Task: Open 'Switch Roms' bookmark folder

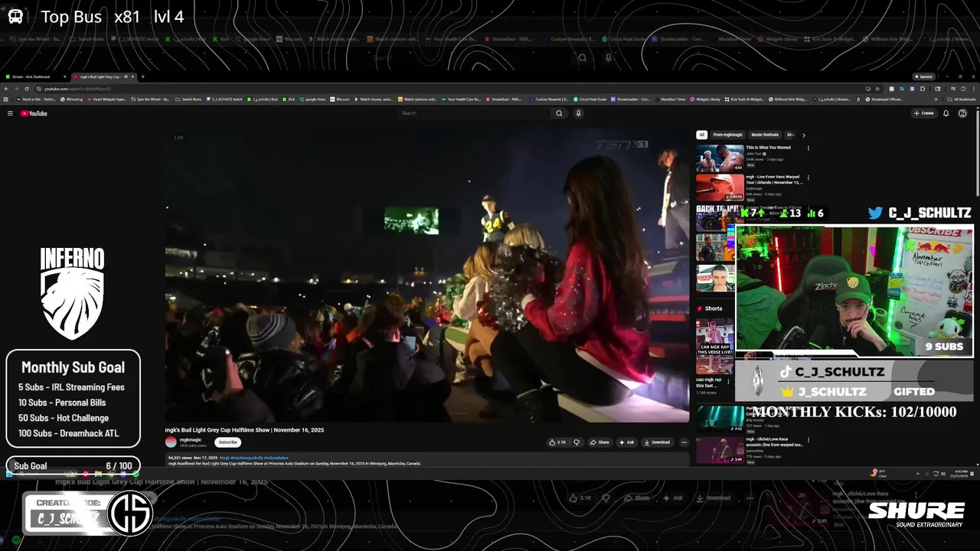Action: [x=188, y=99]
